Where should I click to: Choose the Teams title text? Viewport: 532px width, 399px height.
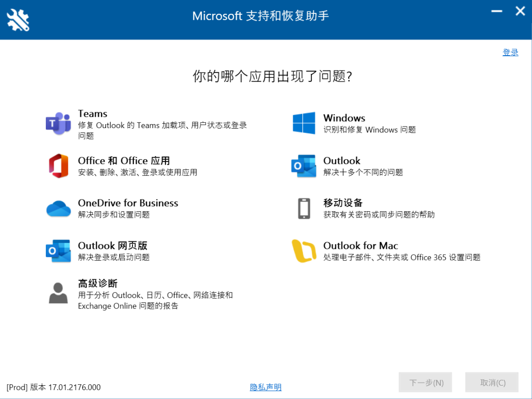coord(93,114)
